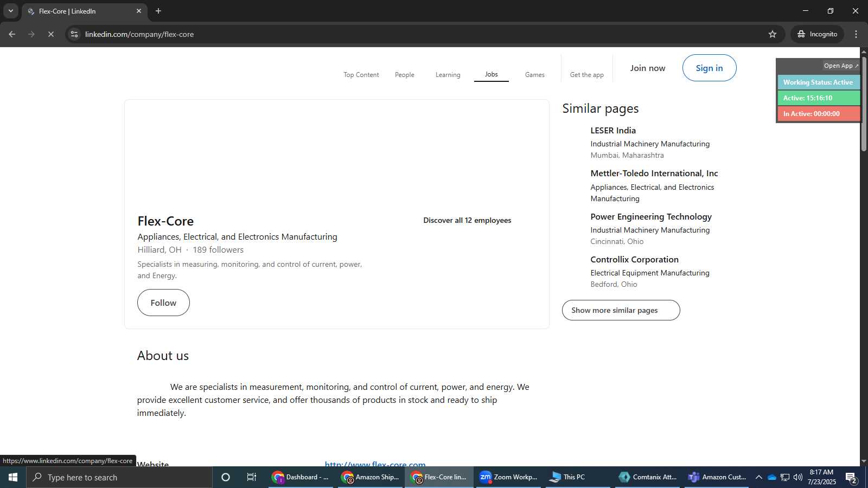The width and height of the screenshot is (868, 488).
Task: Click the Join now button
Action: pos(647,68)
